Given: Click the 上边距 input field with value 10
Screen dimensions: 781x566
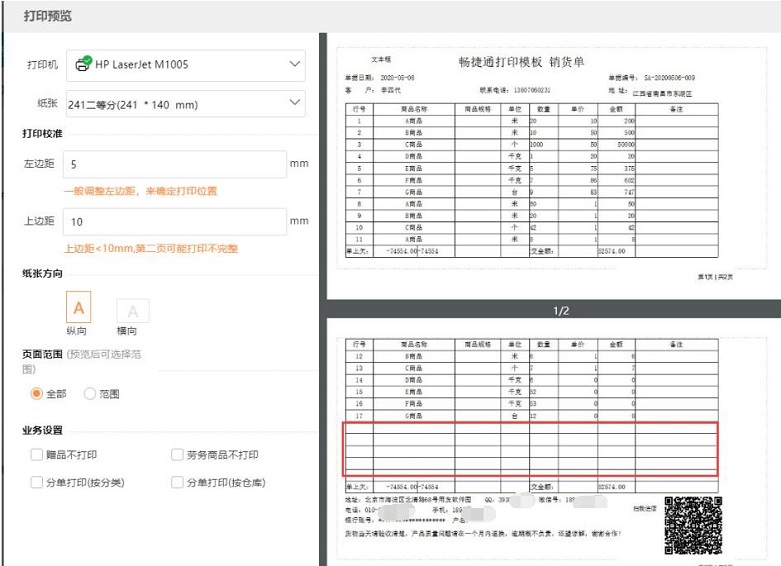Looking at the screenshot, I should 175,222.
